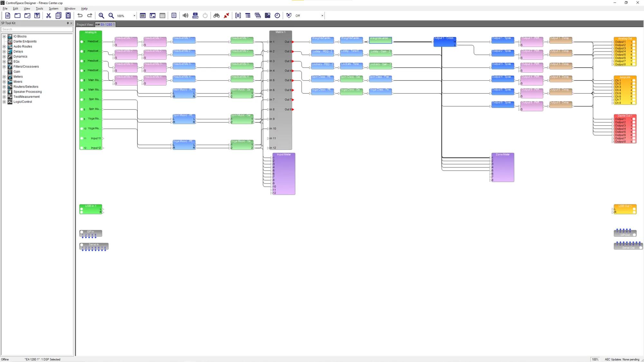Zoom in with the magnifier plus icon
Screen dimensions: 644x362
[101, 15]
